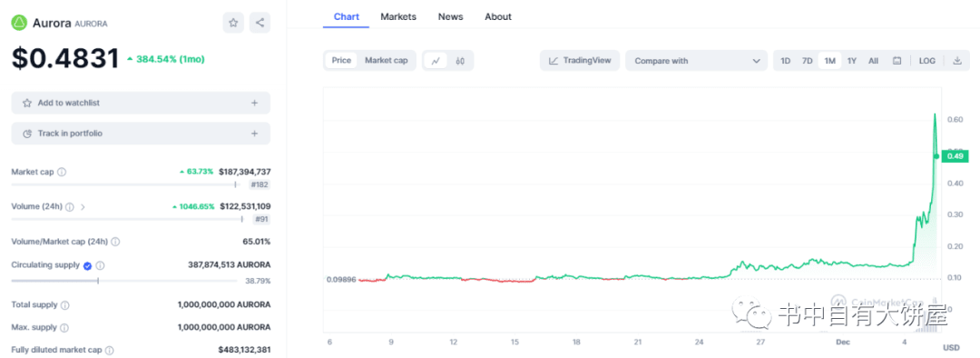This screenshot has width=980, height=358.
Task: Click the 384.54% (1mo) change
Action: pos(166,59)
